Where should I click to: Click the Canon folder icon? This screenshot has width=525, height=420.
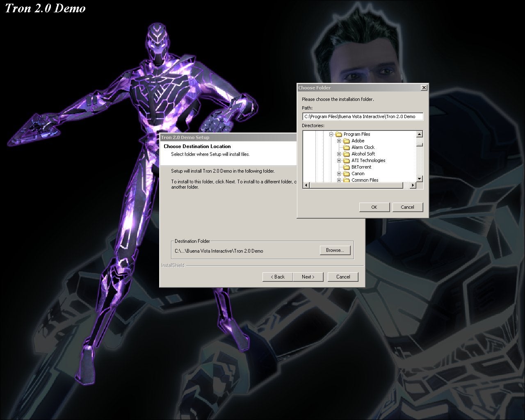[x=346, y=173]
